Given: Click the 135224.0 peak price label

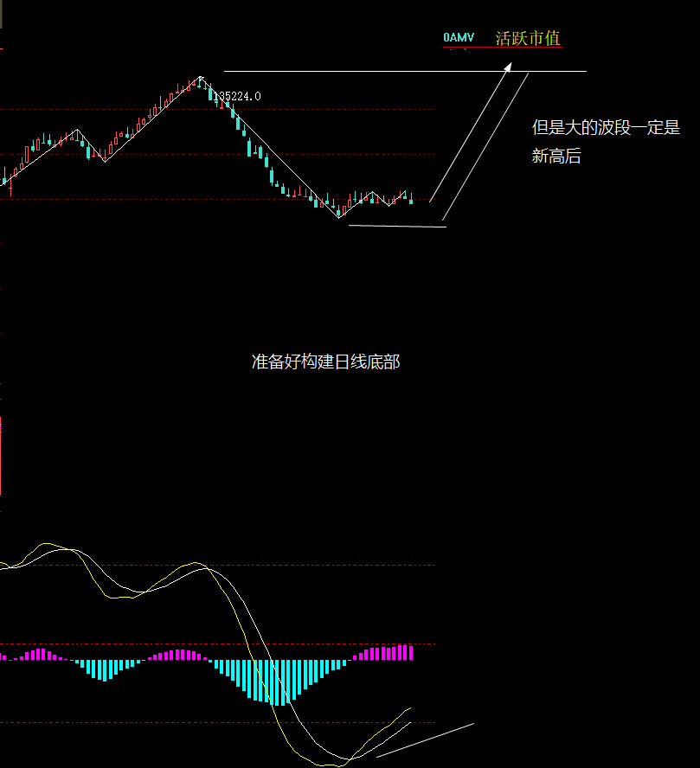Looking at the screenshot, I should (x=237, y=97).
